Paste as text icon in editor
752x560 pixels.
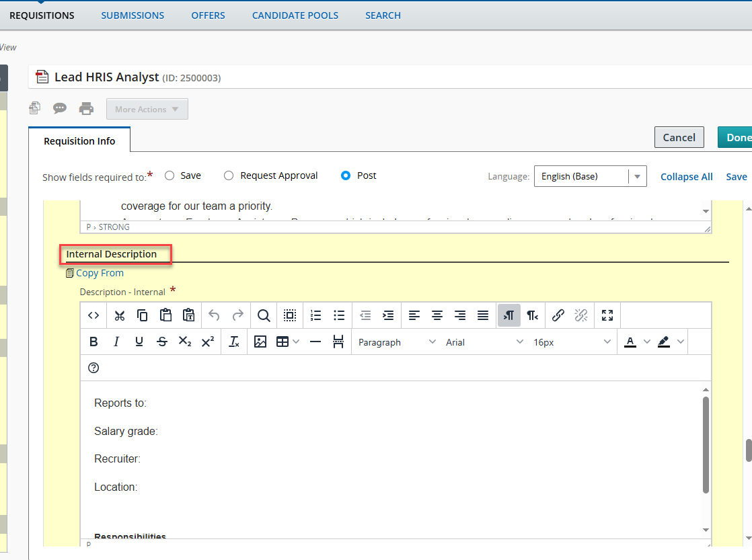(x=188, y=315)
